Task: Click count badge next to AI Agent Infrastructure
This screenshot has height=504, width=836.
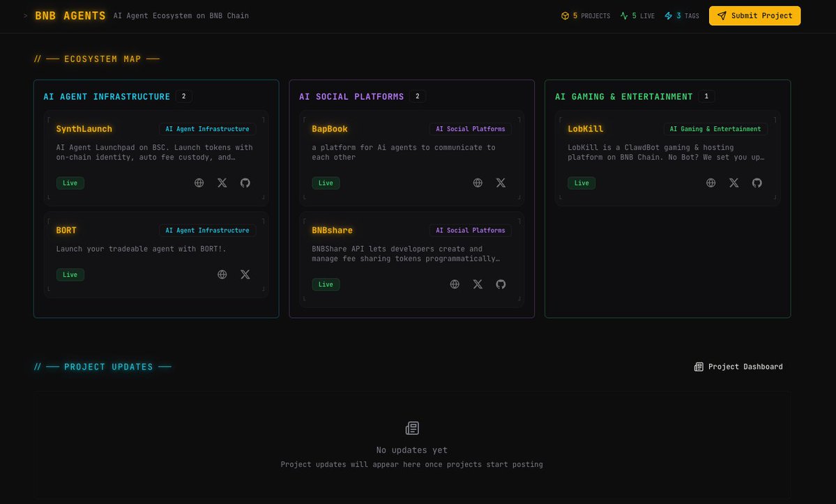Action: pos(184,96)
